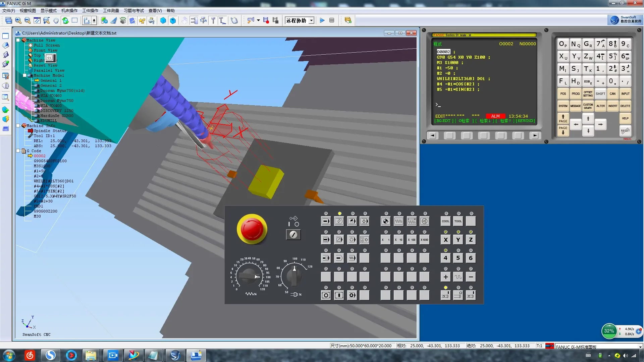Screen dimensions: 644x362
Task: Open Windows Start button on taskbar
Action: click(9, 355)
